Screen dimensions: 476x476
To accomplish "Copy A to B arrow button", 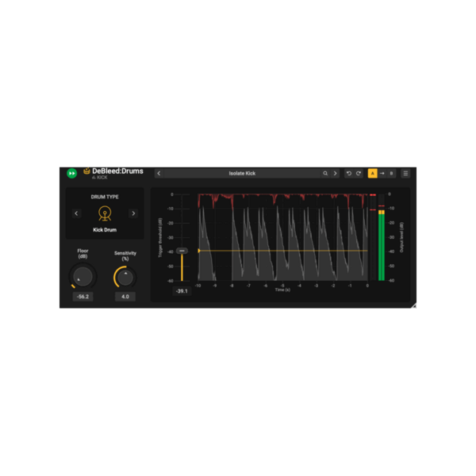I will tap(382, 173).
